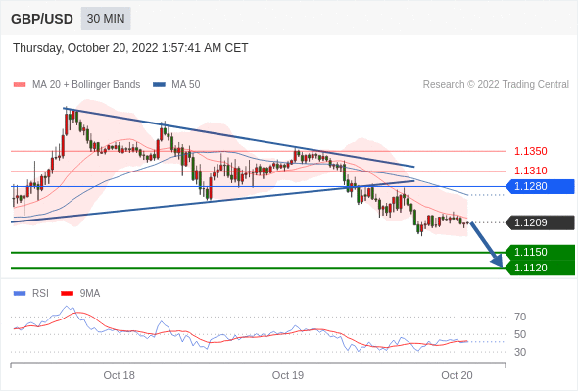The height and width of the screenshot is (392, 578).
Task: Click the MA 50 legend label
Action: point(186,85)
